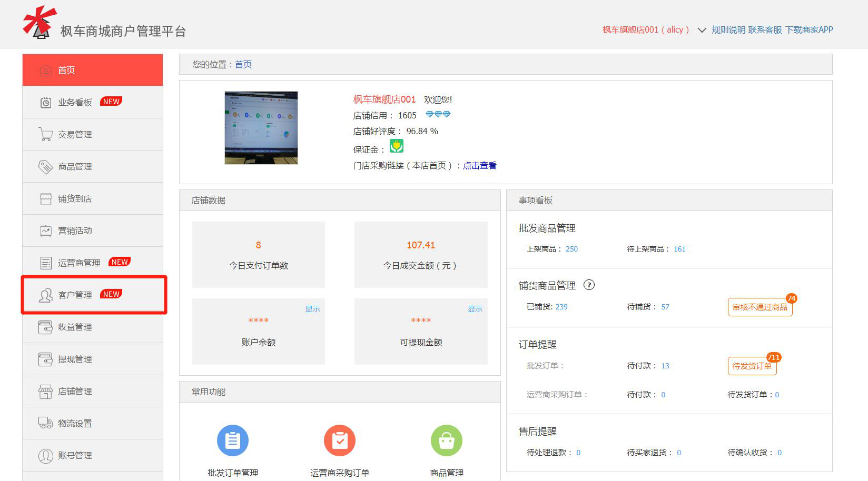Click the 点击查看 store link

tap(479, 166)
